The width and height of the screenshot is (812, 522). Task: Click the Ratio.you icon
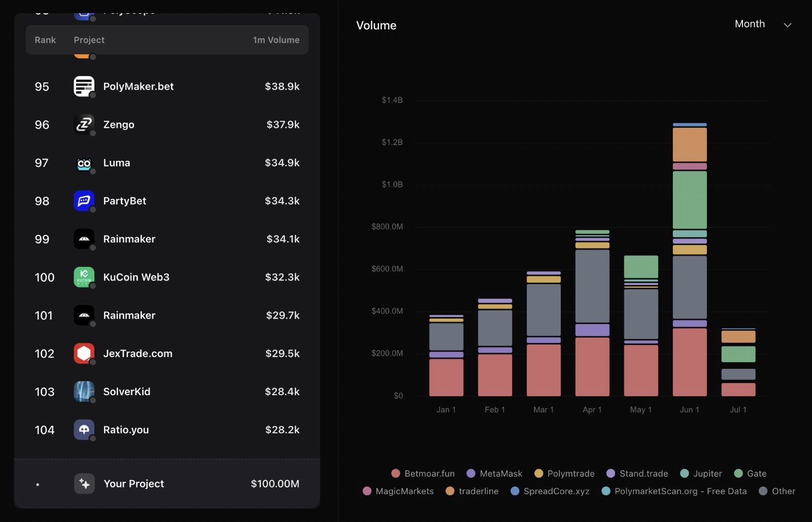[x=84, y=430]
